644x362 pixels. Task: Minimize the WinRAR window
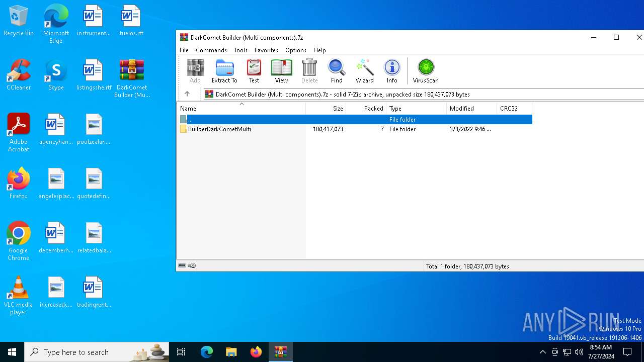[x=594, y=37]
